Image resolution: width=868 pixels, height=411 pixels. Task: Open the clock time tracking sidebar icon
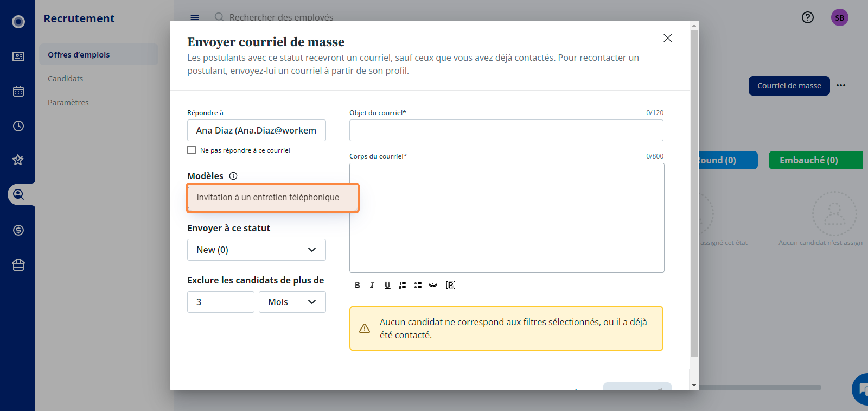click(18, 126)
